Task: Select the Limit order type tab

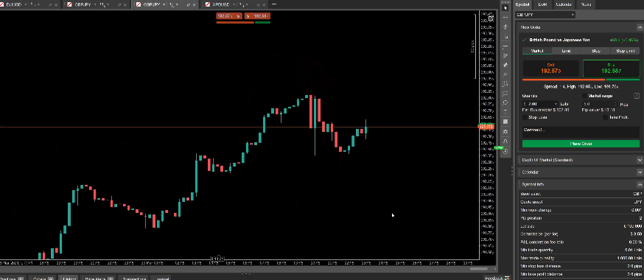Action: click(567, 51)
